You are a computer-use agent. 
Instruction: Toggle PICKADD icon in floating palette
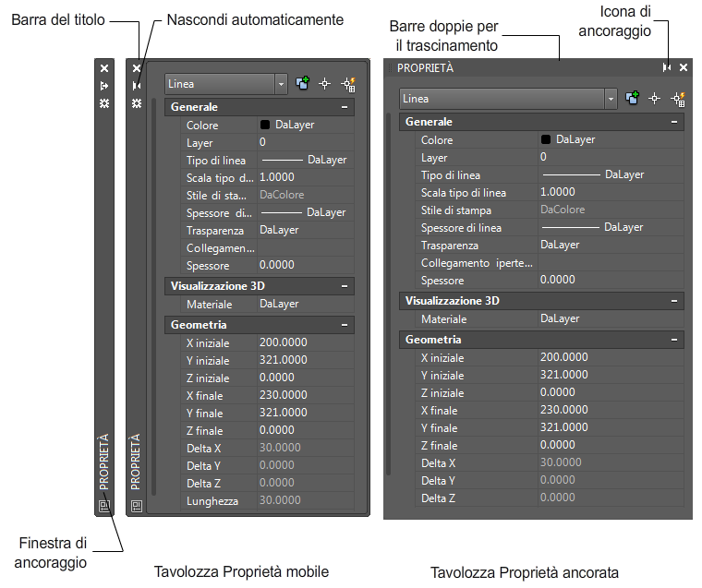(303, 83)
